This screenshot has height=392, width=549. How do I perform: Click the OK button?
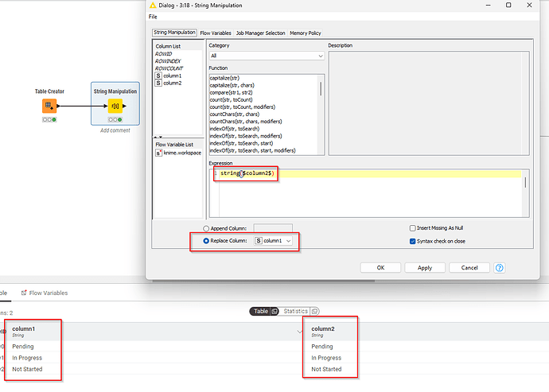380,268
